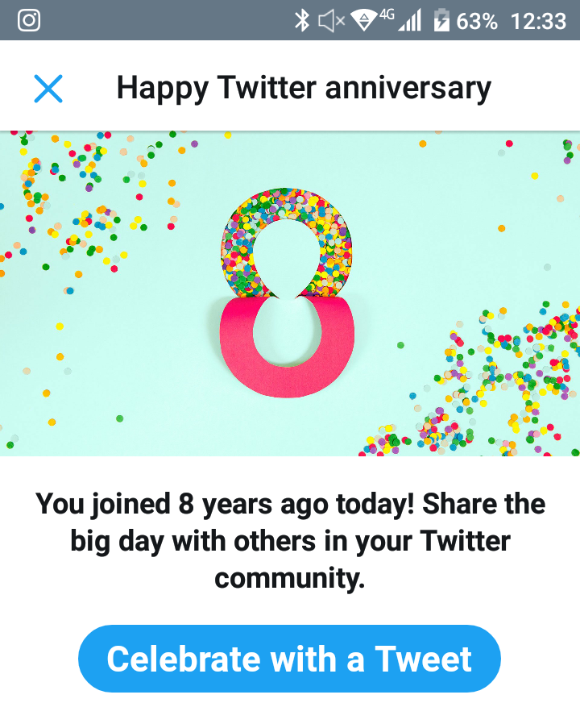Tap the 63% battery percentage

point(477,21)
